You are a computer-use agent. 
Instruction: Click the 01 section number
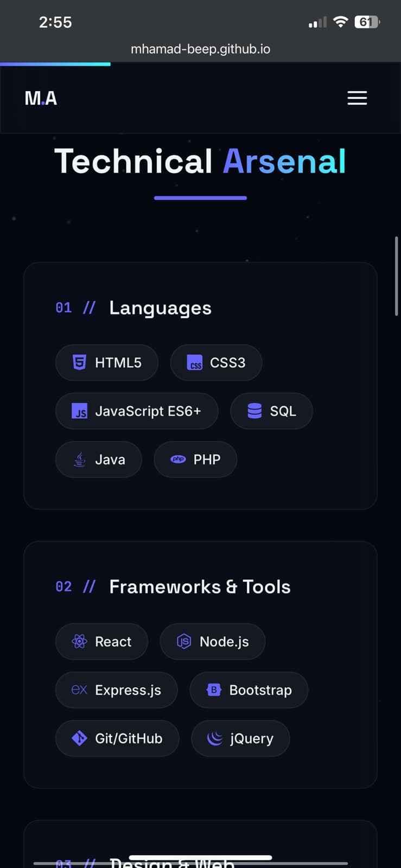pos(63,308)
